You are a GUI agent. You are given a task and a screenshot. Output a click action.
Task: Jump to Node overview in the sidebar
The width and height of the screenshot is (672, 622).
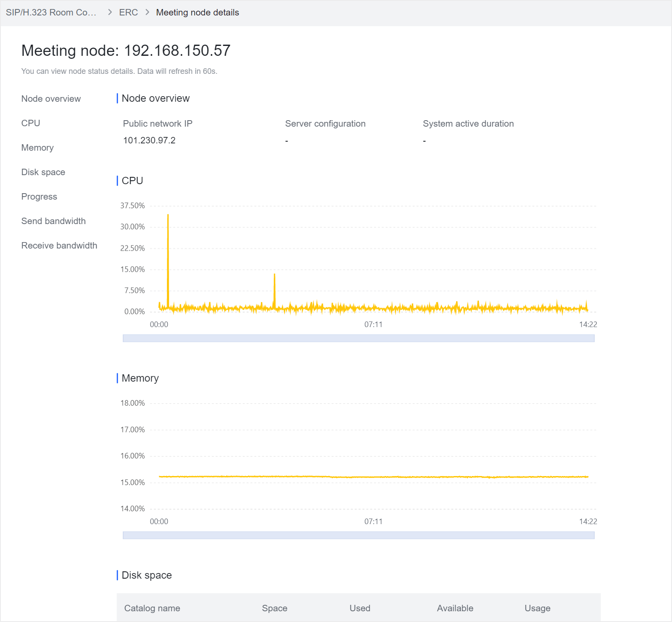coord(51,99)
